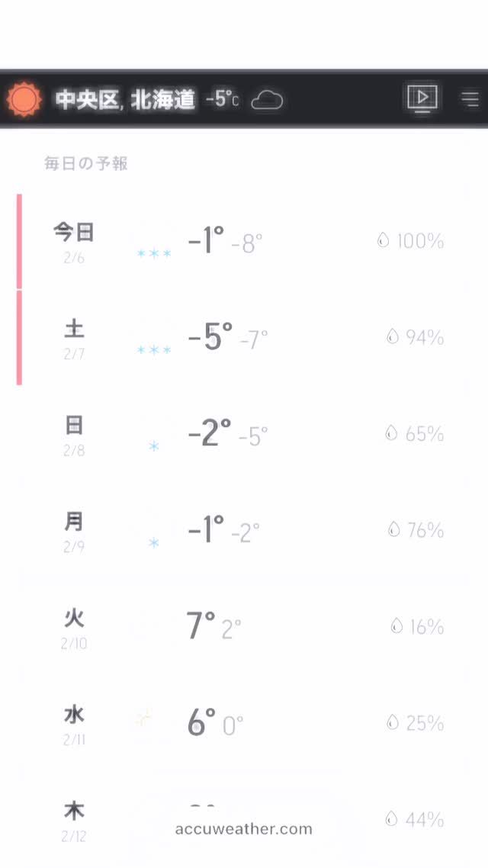Tap the 毎日の予報 section header

click(86, 162)
